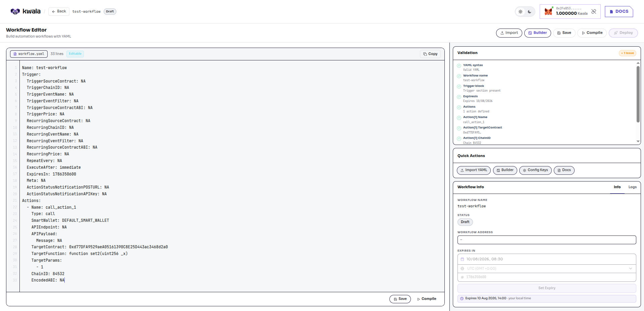Click the Action[1] ChainID check icon
The width and height of the screenshot is (644, 311).
pyautogui.click(x=459, y=139)
